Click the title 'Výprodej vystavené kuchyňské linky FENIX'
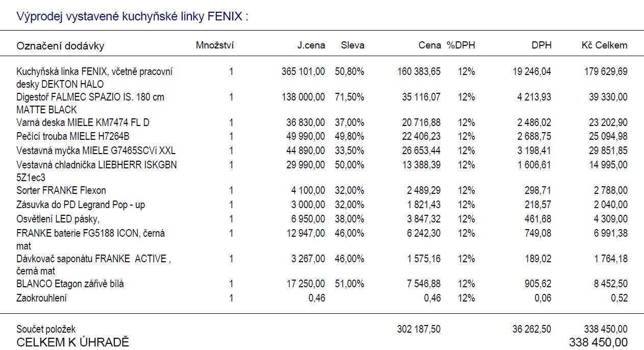 click(132, 16)
